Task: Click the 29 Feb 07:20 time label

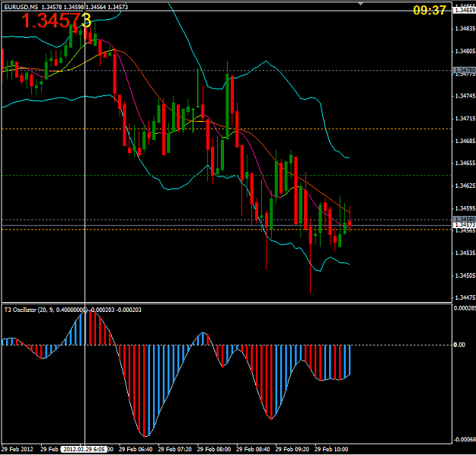Action: [x=174, y=449]
